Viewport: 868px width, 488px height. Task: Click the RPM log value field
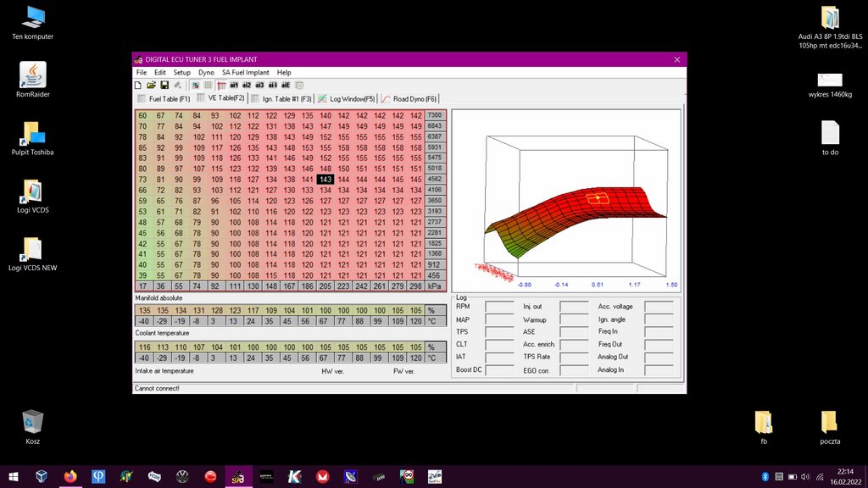499,307
